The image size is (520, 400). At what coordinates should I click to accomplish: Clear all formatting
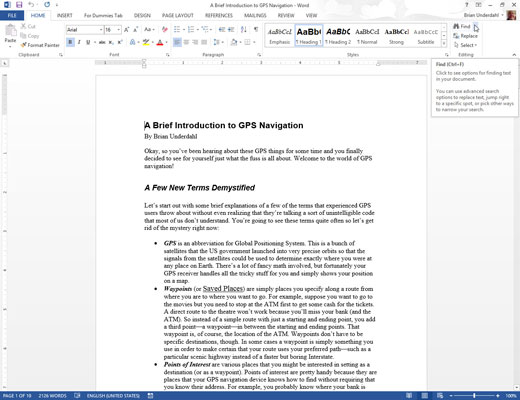[x=165, y=30]
